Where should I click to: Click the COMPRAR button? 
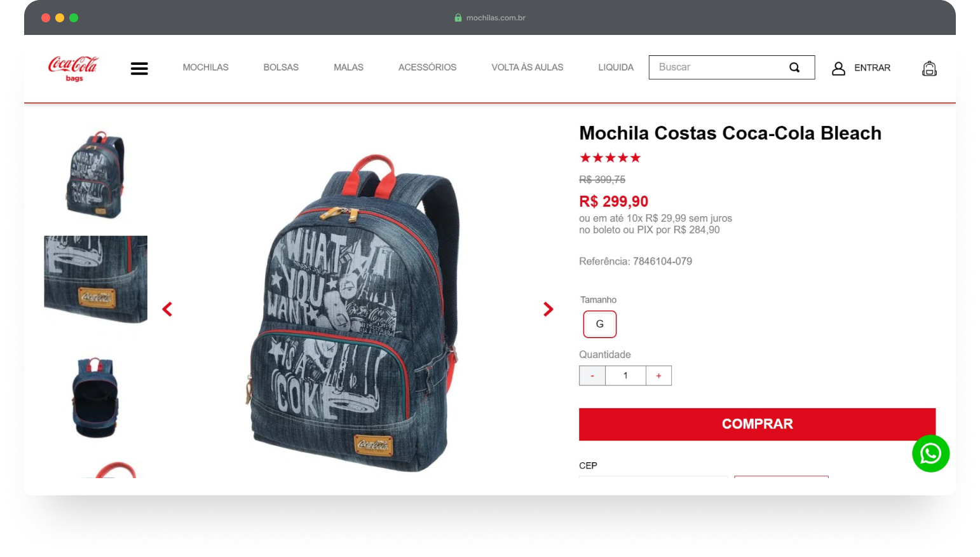point(757,424)
